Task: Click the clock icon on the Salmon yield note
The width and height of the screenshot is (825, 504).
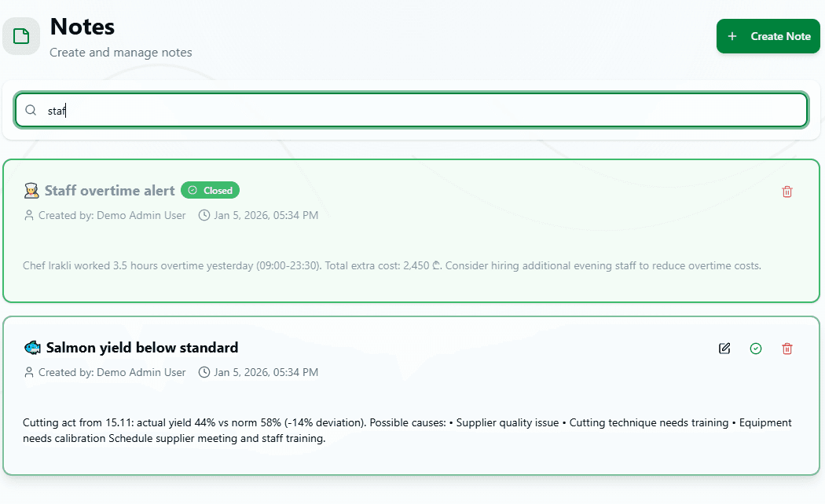Action: click(203, 372)
